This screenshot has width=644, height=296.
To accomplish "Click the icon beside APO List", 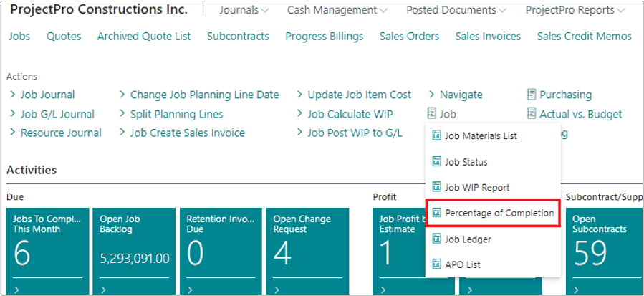I will [436, 265].
